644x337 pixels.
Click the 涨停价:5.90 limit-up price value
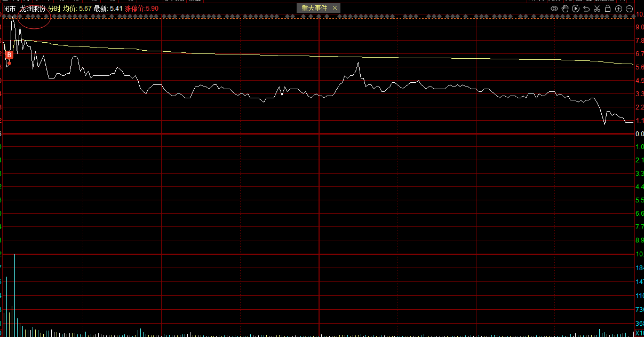click(141, 9)
